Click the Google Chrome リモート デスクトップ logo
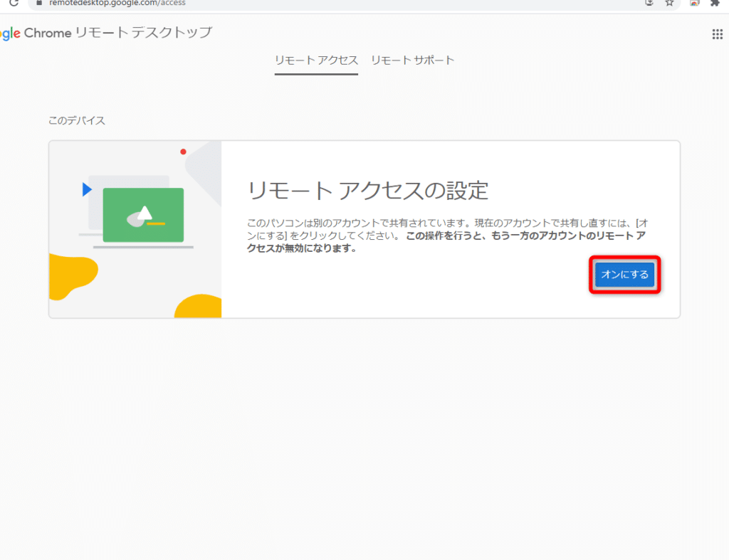This screenshot has height=560, width=729. 107,33
